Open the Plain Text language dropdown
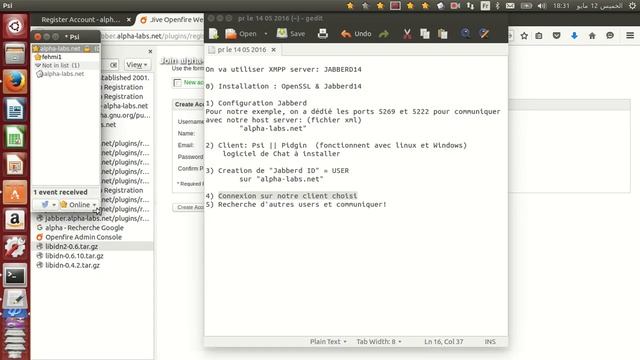Screen dimensions: 640x360 coord(328,341)
